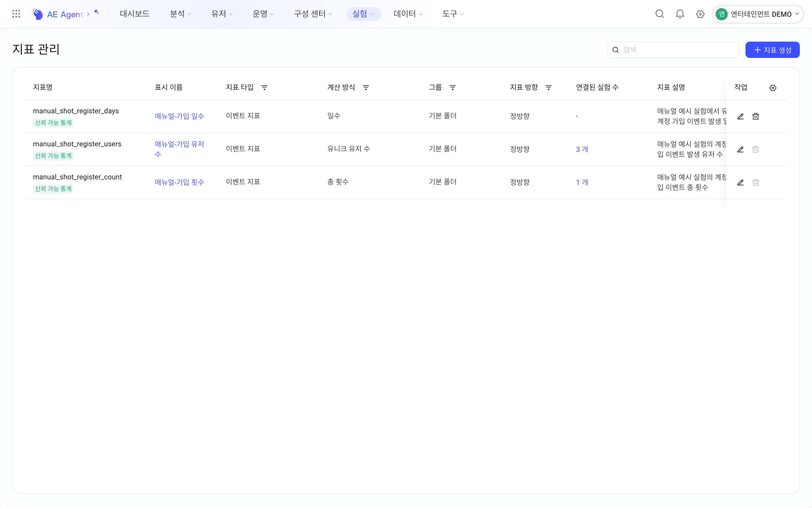Screen dimensions: 812x508
Task: Open the 매뉴얼-가입 유저 수 link
Action: click(x=179, y=149)
